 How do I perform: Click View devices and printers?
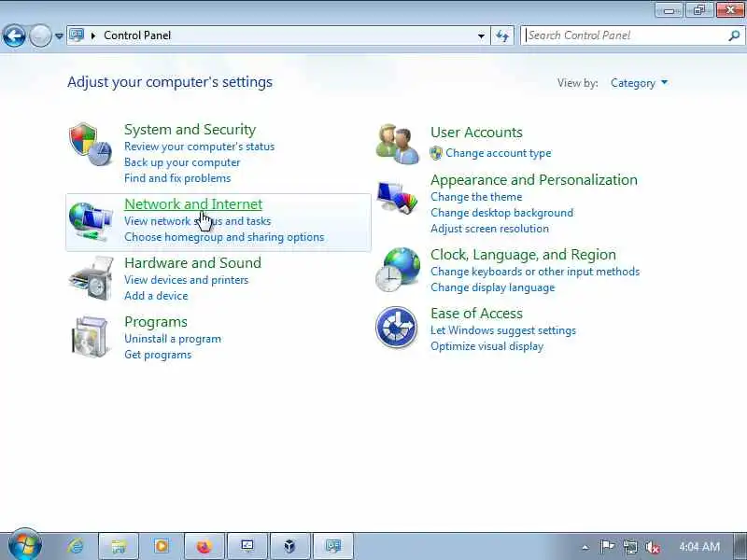186,279
